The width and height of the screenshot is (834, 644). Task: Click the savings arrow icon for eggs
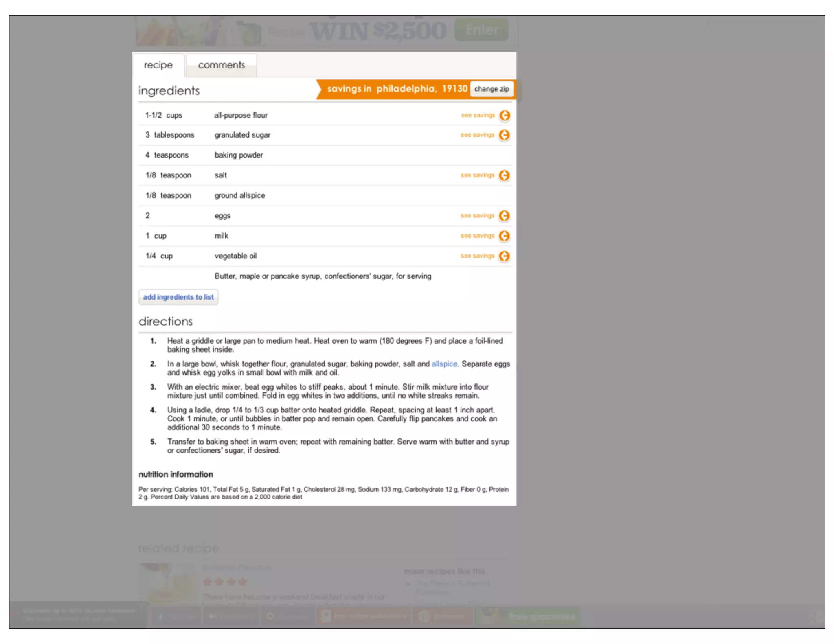click(x=504, y=216)
